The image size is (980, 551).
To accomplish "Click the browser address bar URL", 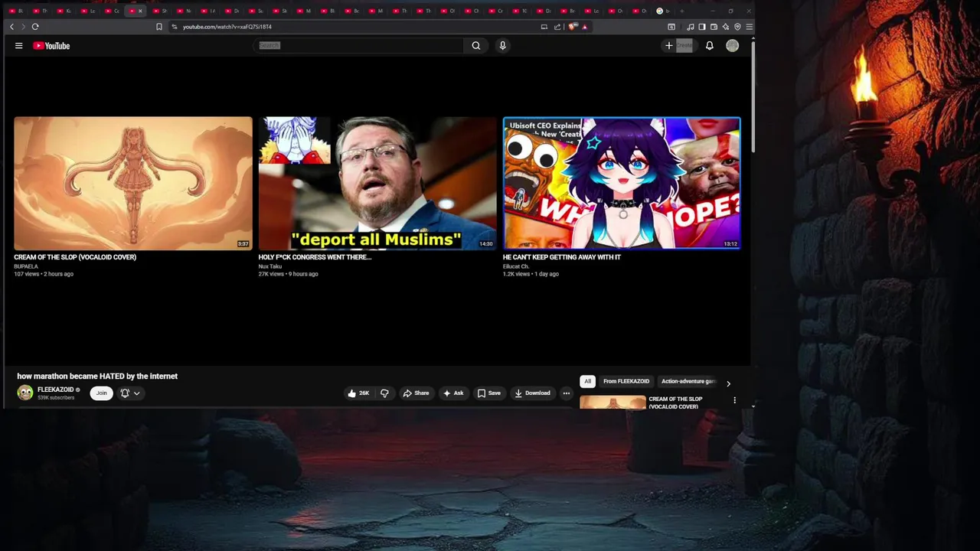I will click(227, 27).
